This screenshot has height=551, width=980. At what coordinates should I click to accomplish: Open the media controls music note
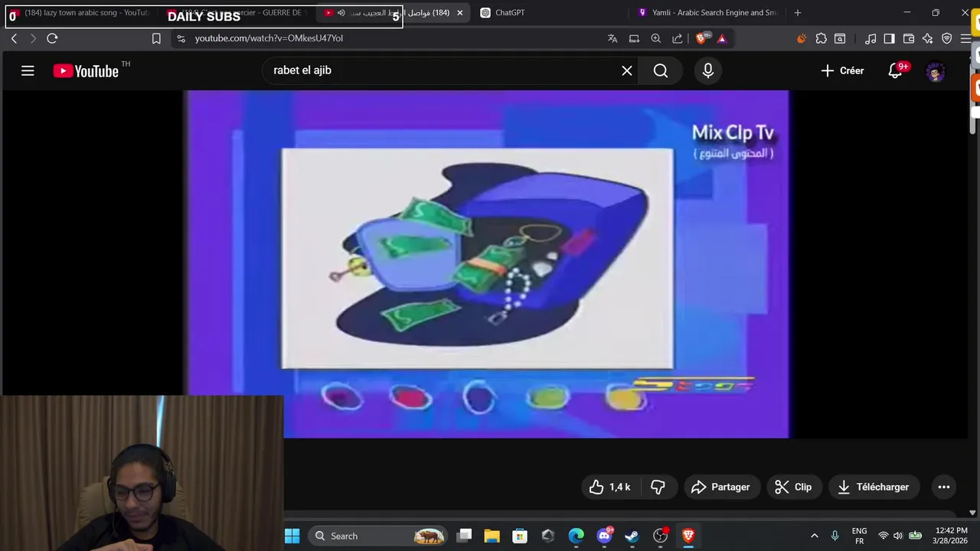coord(871,38)
